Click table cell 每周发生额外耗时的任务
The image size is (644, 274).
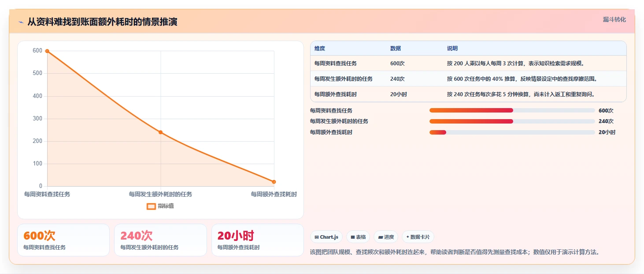[344, 79]
